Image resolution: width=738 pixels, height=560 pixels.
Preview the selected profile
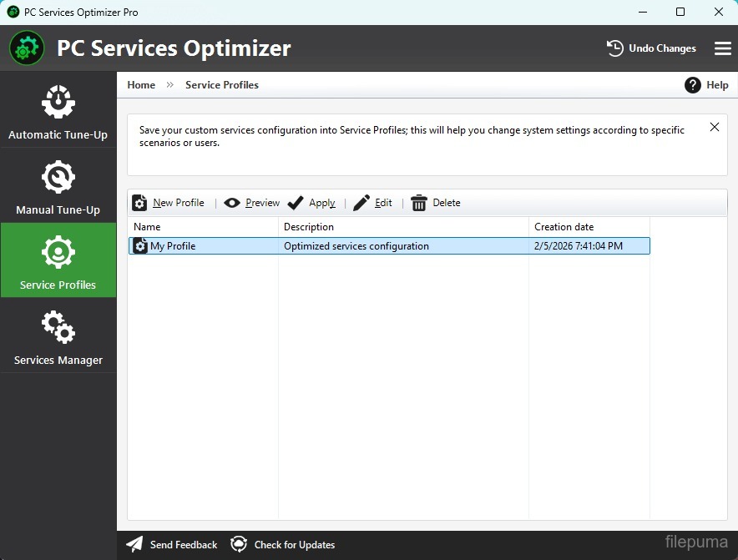[252, 203]
